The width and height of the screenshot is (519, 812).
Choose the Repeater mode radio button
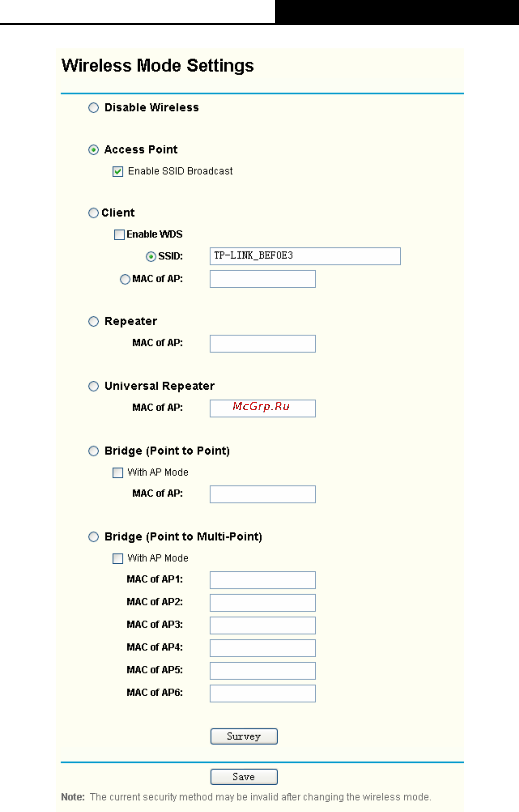coord(93,321)
